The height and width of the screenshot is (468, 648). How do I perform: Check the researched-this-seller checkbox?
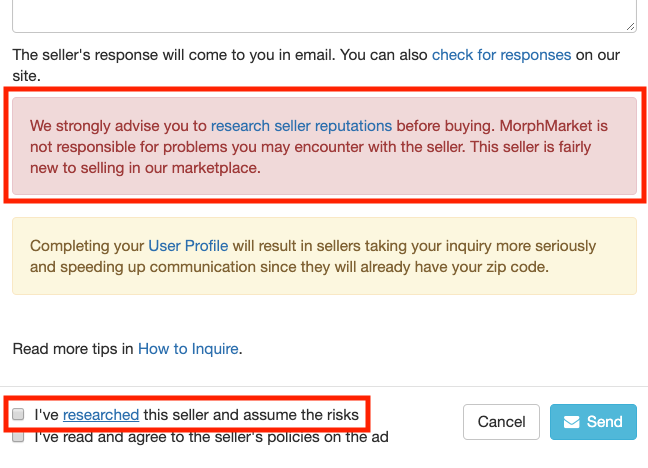click(18, 414)
